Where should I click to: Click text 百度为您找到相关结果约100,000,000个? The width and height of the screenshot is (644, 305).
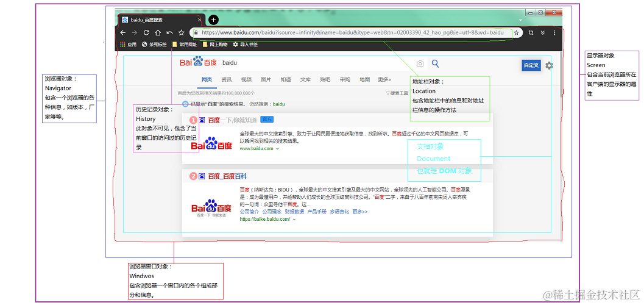(216, 93)
